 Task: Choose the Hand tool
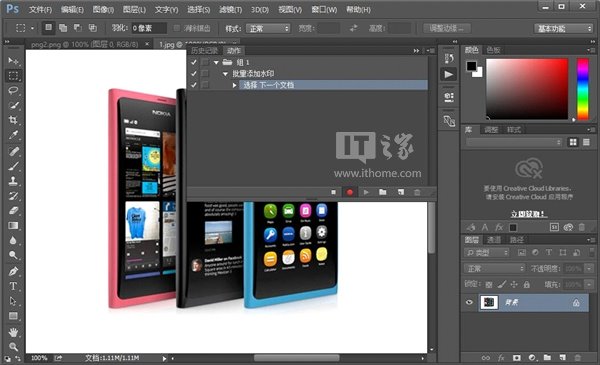click(x=13, y=332)
